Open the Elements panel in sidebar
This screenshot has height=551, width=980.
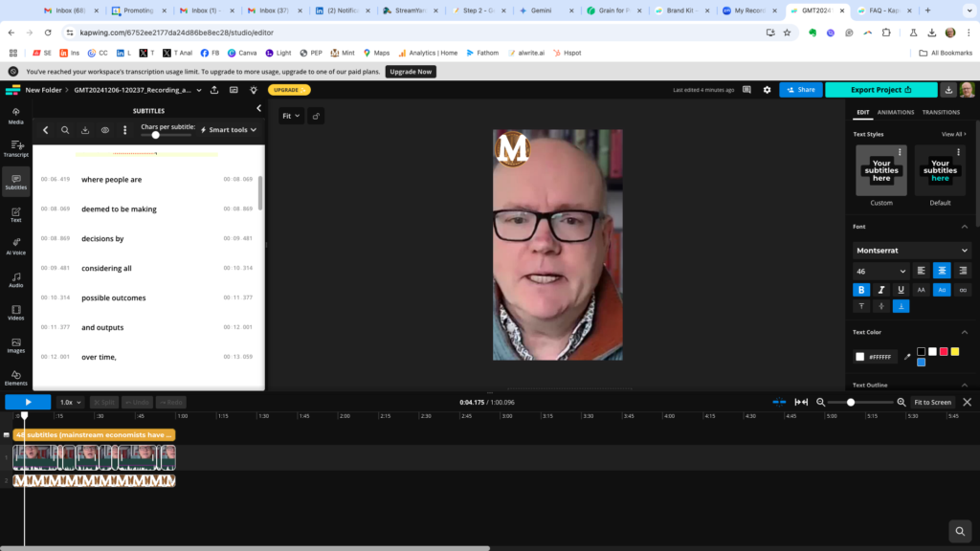(x=15, y=377)
